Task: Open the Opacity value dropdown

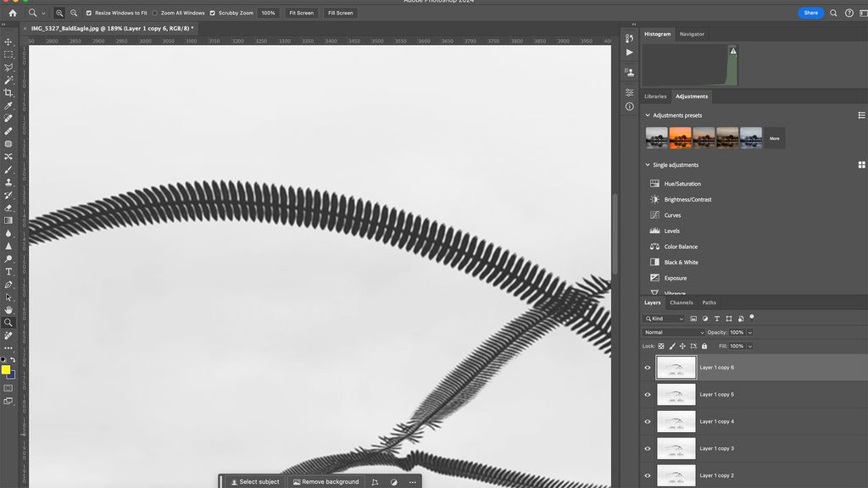Action: pyautogui.click(x=749, y=332)
